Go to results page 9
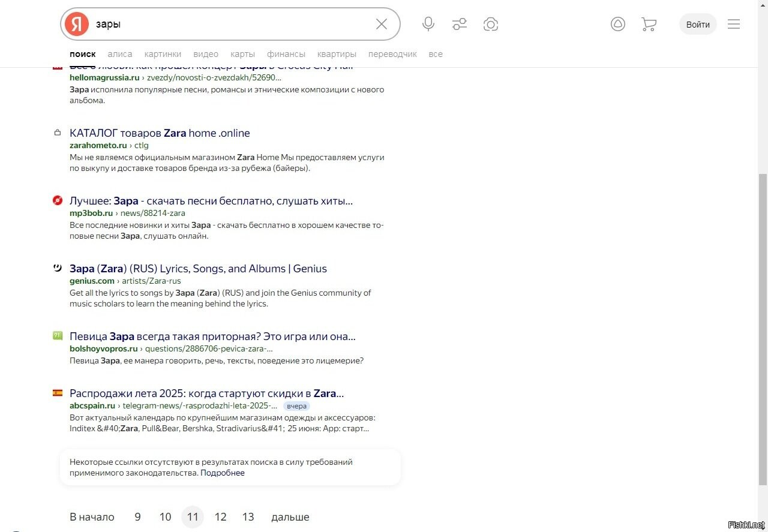 pos(137,517)
